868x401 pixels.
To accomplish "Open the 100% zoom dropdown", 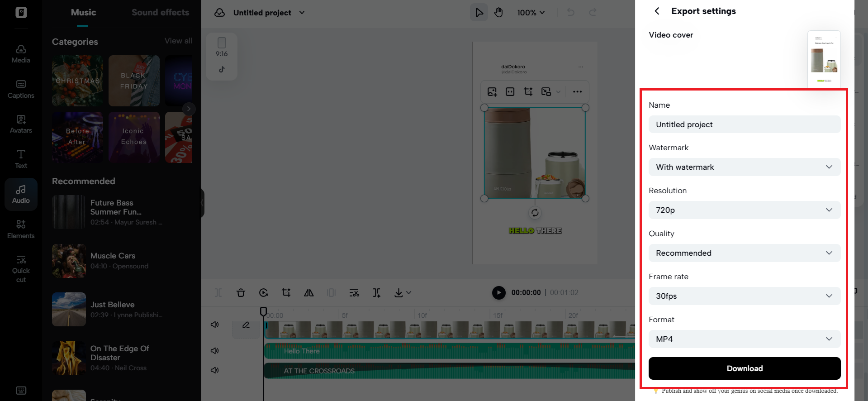I will pyautogui.click(x=531, y=13).
